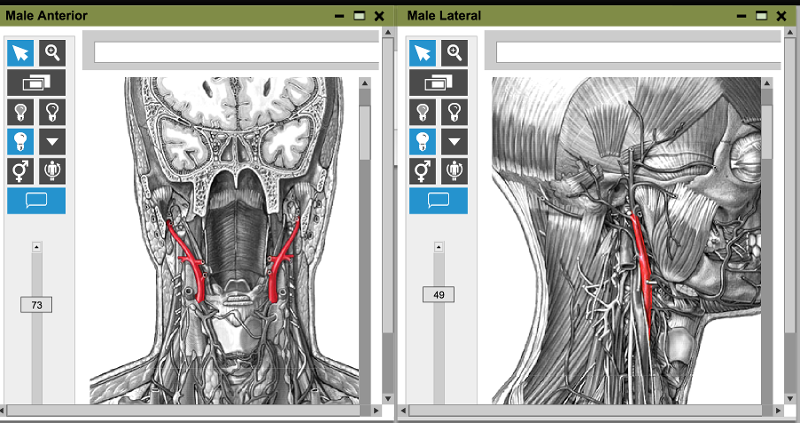
Task: Click rotate body view icon in Male Lateral
Action: point(454,170)
